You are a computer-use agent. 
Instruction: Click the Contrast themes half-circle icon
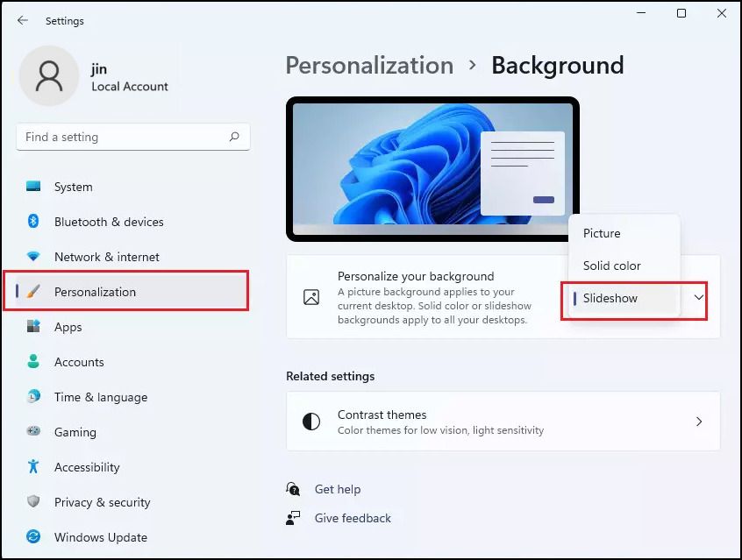pyautogui.click(x=311, y=421)
